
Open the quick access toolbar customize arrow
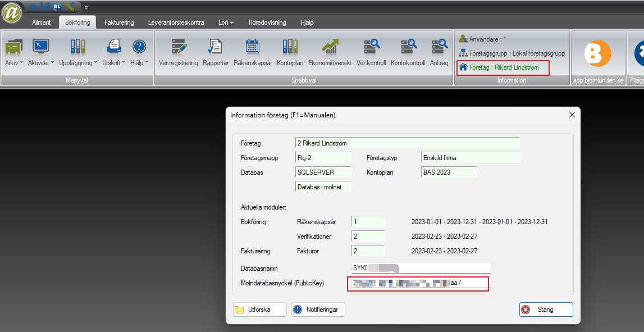[x=86, y=7]
